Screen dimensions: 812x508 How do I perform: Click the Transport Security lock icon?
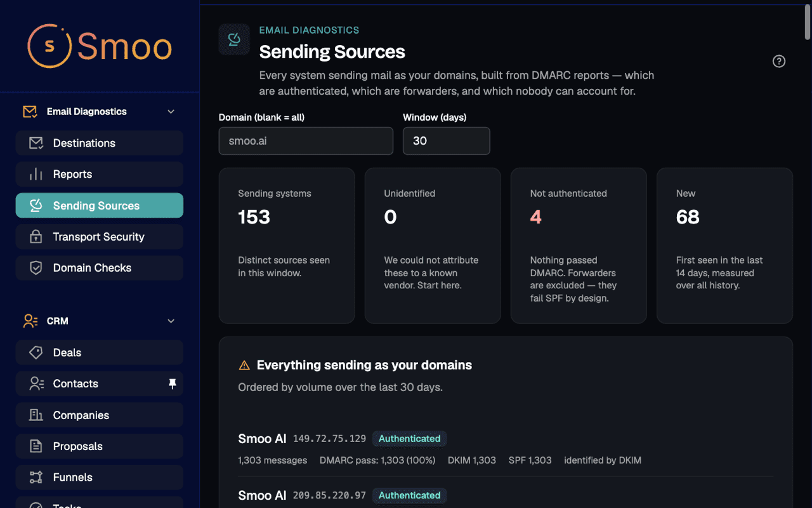tap(36, 237)
